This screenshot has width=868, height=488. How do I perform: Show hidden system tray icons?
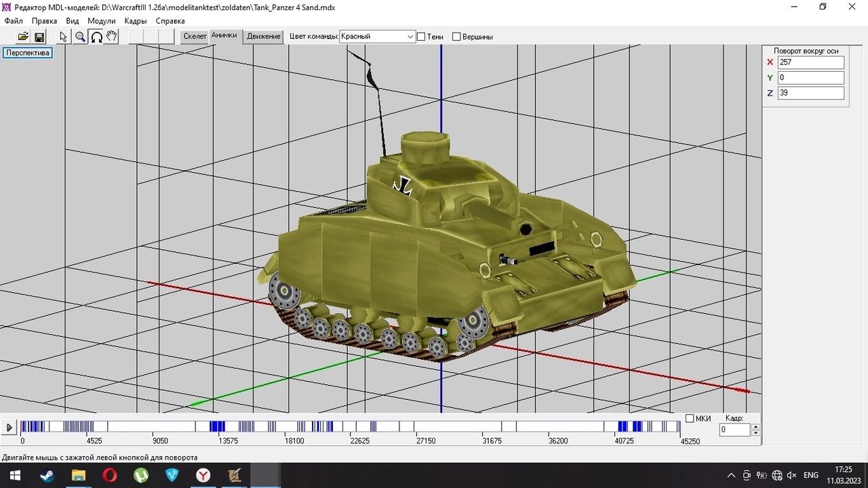731,475
